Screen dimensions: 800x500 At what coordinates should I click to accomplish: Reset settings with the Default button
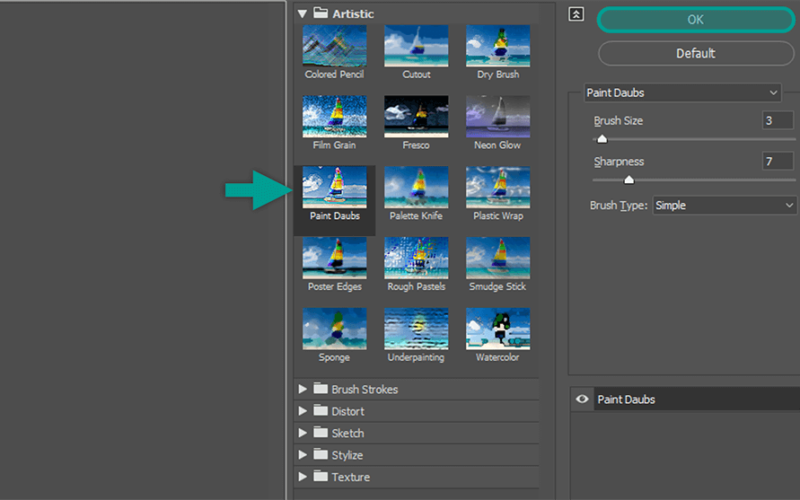coord(695,53)
